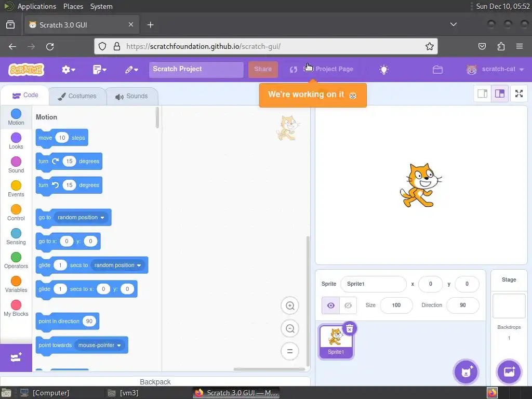
Task: Zoom out the code workspace
Action: (x=290, y=328)
